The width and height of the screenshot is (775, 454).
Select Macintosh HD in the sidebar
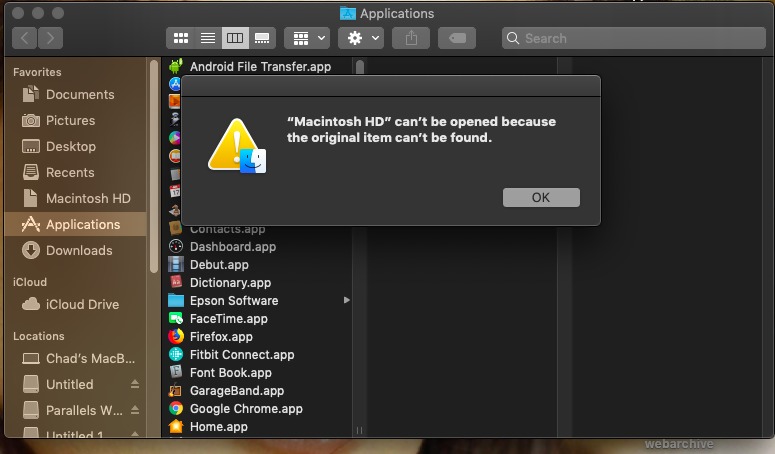pyautogui.click(x=75, y=199)
